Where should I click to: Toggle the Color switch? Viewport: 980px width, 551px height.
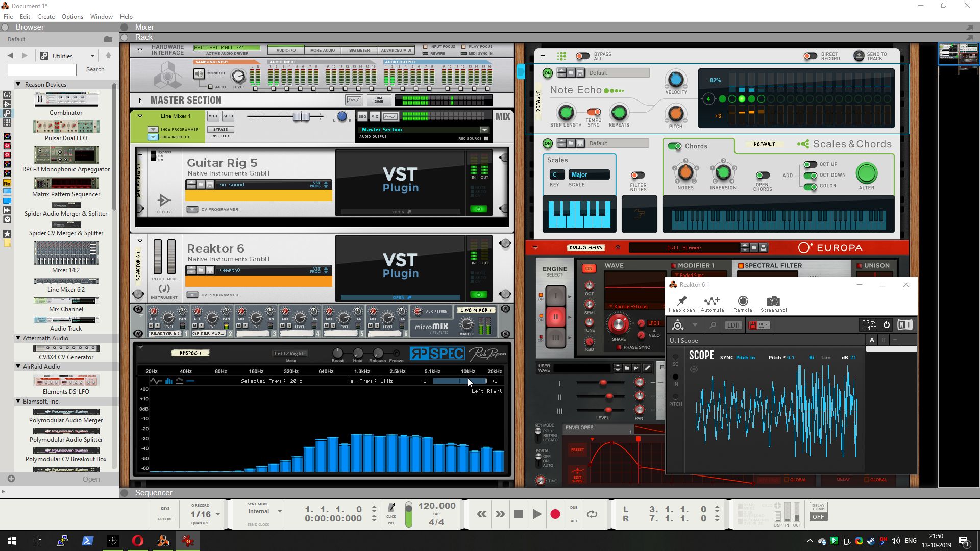[x=810, y=187]
